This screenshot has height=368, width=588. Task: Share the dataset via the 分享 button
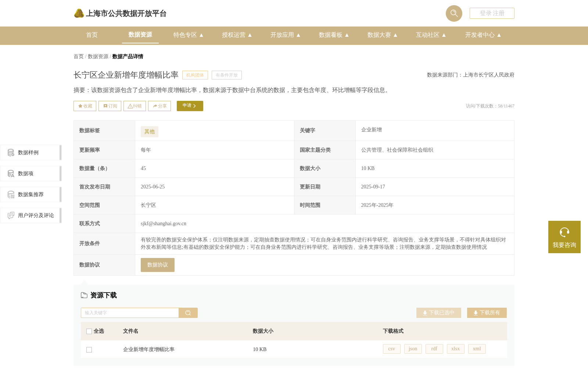159,106
